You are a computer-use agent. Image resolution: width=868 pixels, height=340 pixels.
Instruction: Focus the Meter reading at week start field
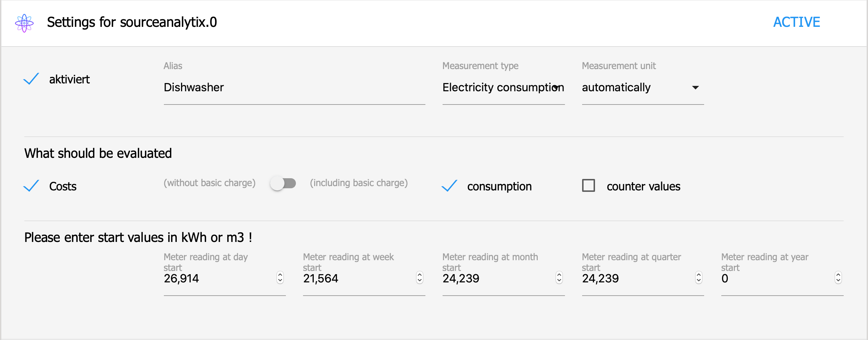(x=358, y=278)
